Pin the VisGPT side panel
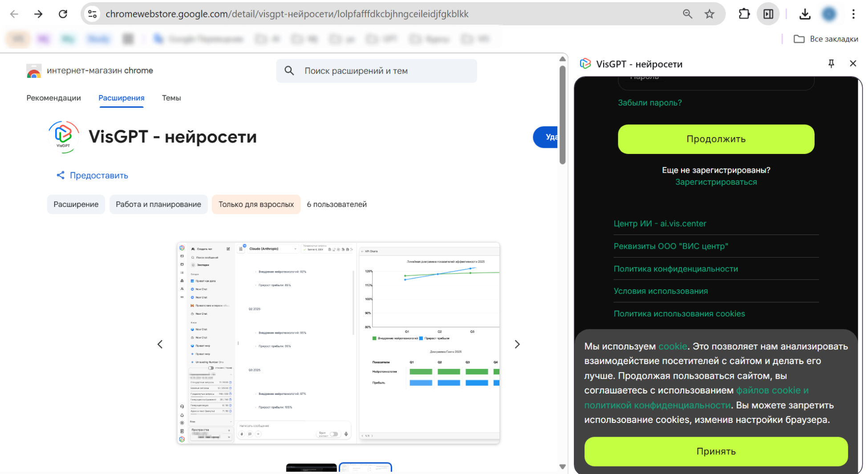Screen dimensions: 868x474 pyautogui.click(x=831, y=64)
